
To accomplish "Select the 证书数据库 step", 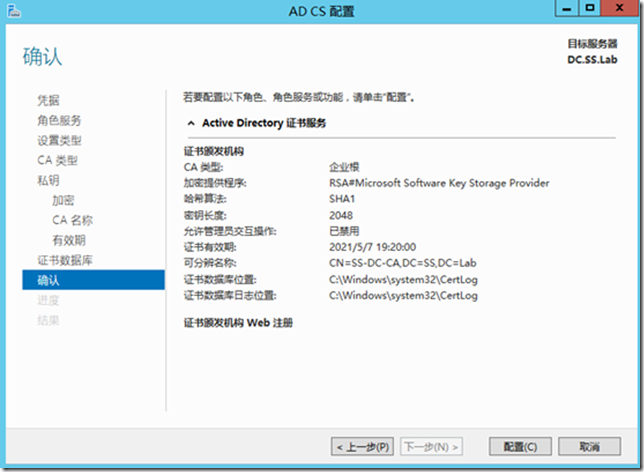I will (x=65, y=260).
